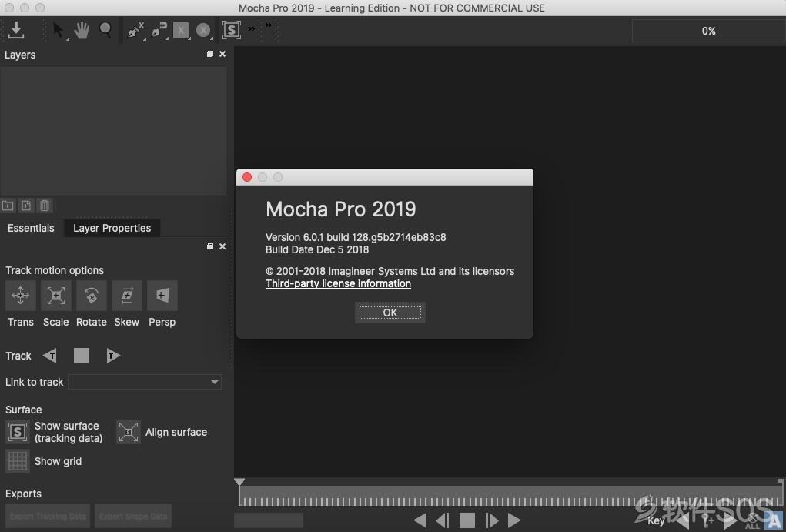Toggle the blue Autokey A button
Image resolution: width=786 pixels, height=532 pixels.
click(774, 520)
